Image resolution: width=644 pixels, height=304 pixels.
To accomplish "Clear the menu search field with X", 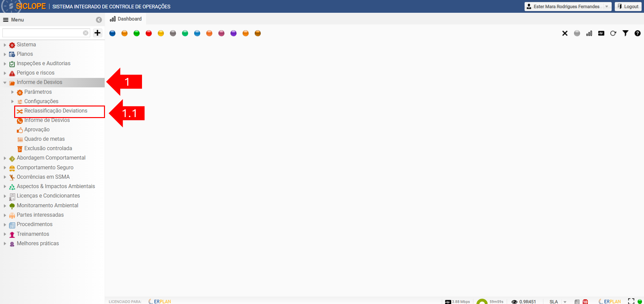I will pos(86,33).
